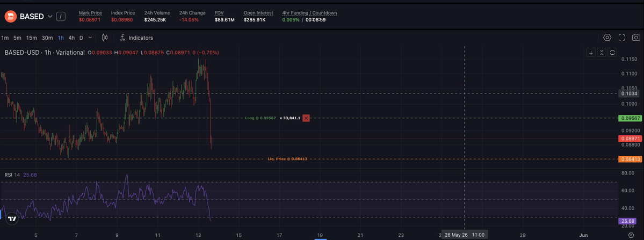The height and width of the screenshot is (240, 644).
Task: Open the candlestick chart type selector
Action: [105, 38]
